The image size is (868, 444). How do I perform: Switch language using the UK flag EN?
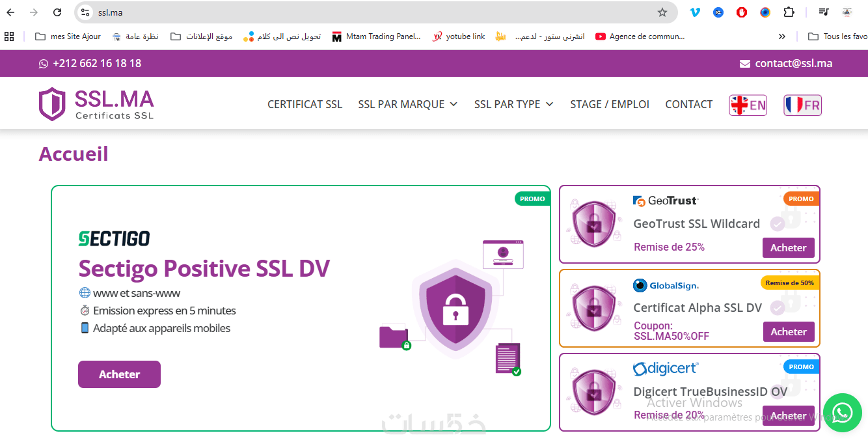(748, 105)
